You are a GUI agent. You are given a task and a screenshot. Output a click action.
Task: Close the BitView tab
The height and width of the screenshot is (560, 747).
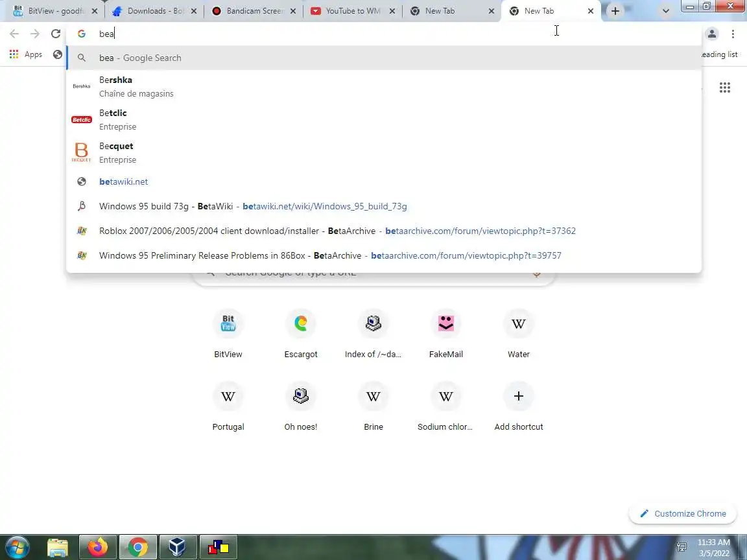tap(94, 11)
